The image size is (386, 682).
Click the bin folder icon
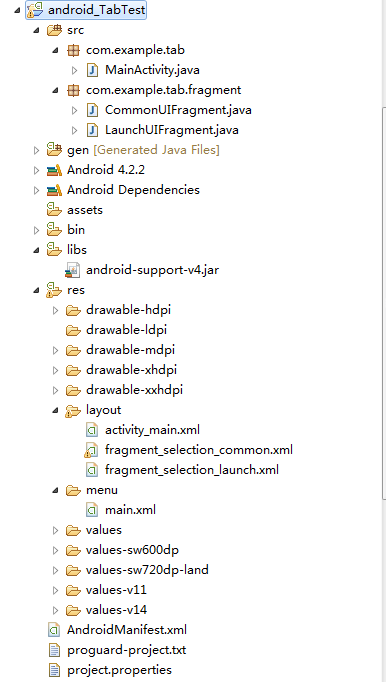[54, 230]
